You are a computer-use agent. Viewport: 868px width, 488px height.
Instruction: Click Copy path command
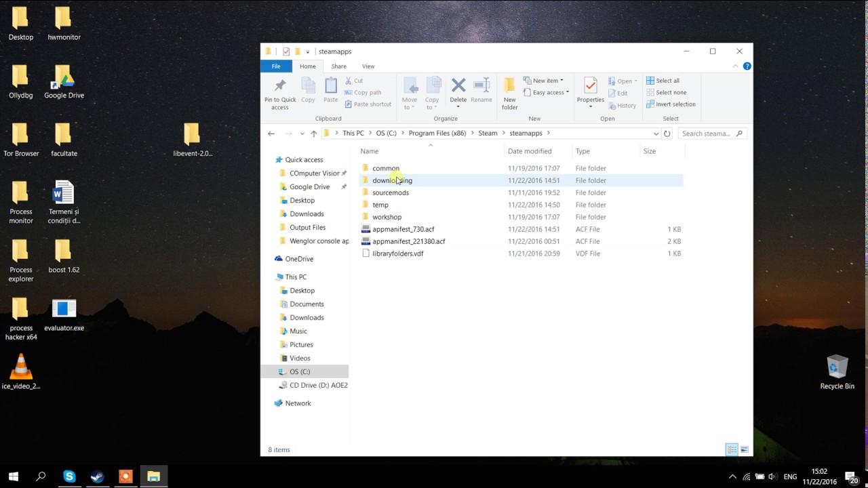click(x=362, y=93)
